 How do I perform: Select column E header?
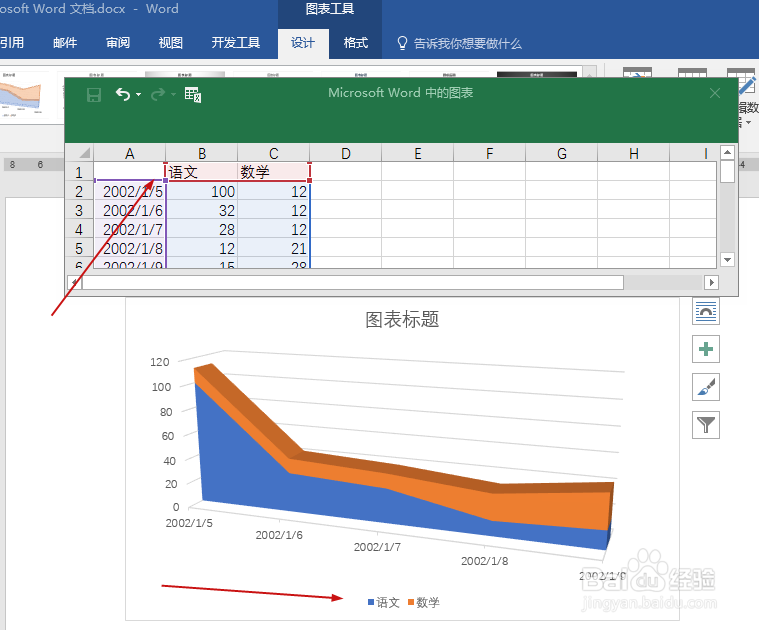417,153
